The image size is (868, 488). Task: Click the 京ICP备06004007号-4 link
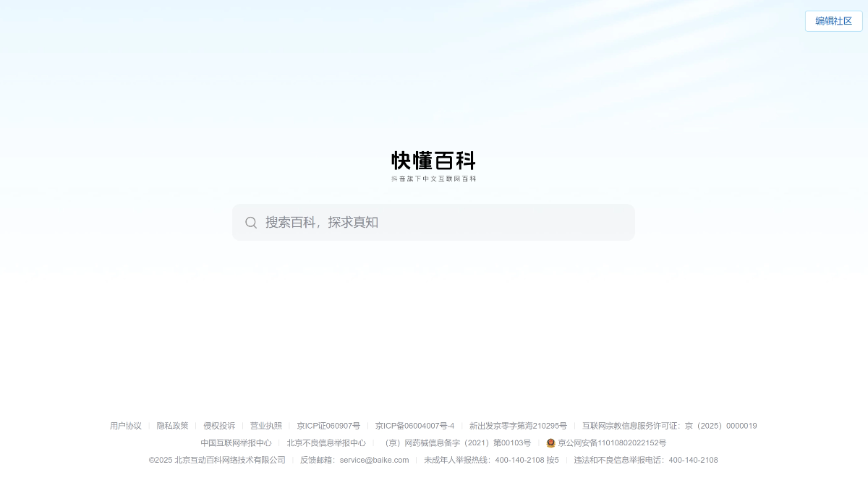[x=415, y=426]
